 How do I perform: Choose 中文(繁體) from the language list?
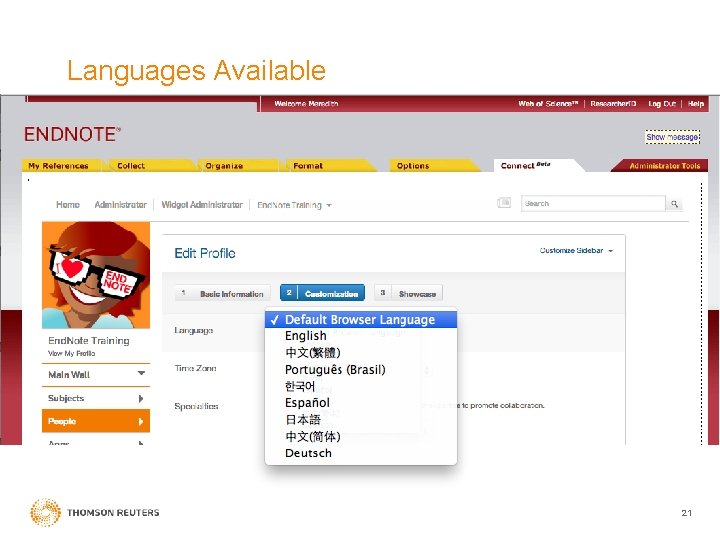361,352
